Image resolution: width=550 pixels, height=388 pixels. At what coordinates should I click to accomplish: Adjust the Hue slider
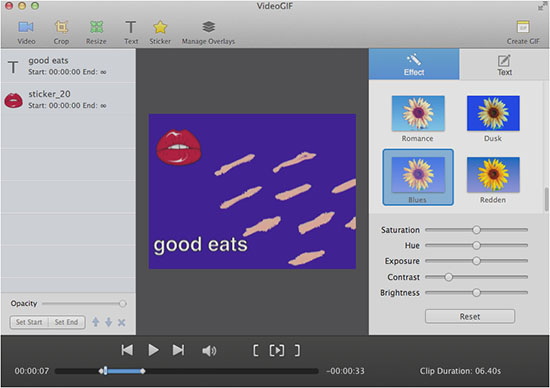tap(476, 245)
